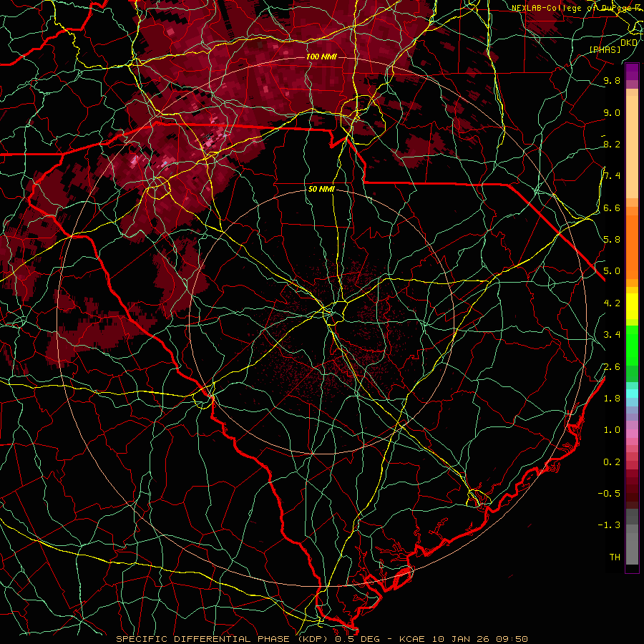Click "(KDP)" in the bottom caption
The height and width of the screenshot is (644, 644).
[313, 639]
